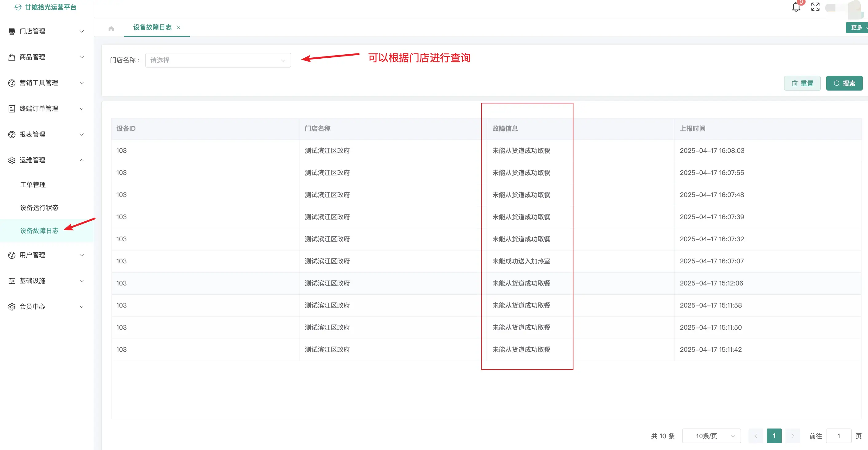The height and width of the screenshot is (450, 868).
Task: Click the 报表管理 icon
Action: click(12, 134)
